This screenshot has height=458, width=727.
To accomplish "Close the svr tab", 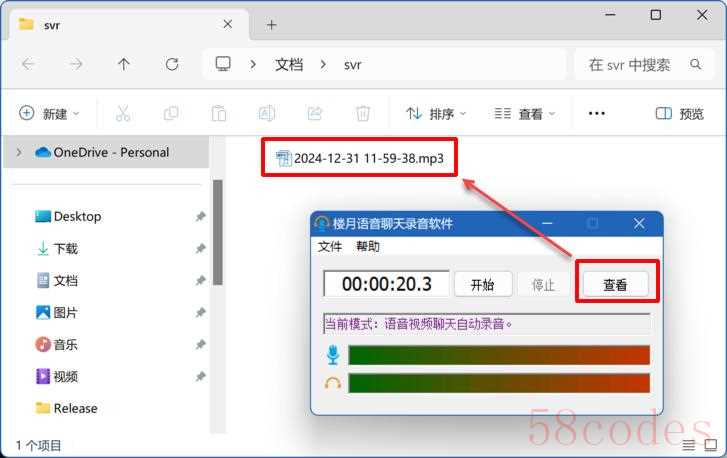I will coord(228,24).
